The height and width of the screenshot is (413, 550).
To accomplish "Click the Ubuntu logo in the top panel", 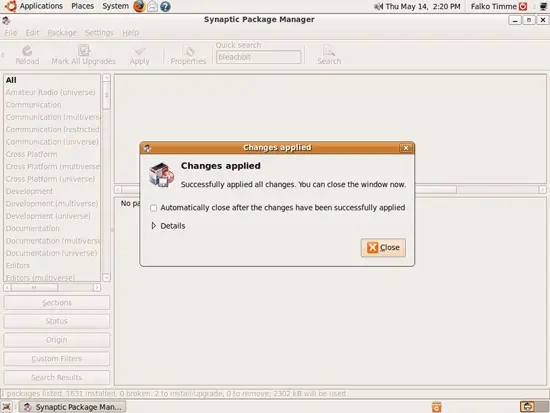I will click(11, 6).
